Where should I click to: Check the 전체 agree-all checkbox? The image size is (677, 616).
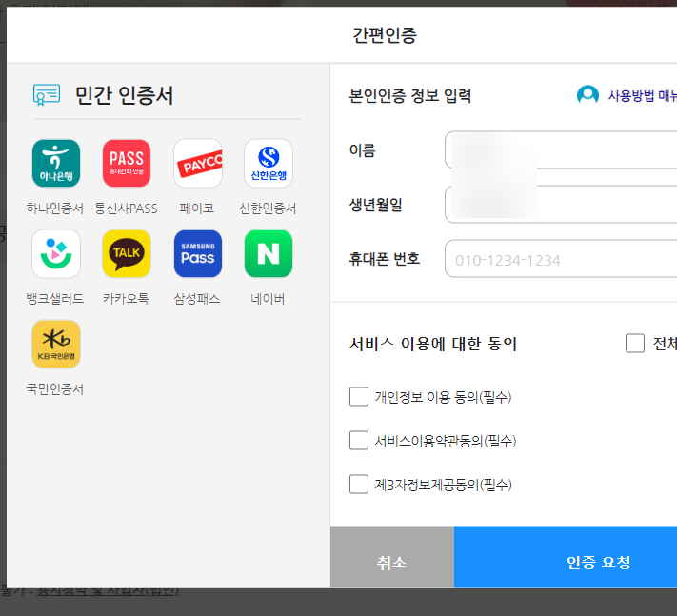[x=635, y=343]
